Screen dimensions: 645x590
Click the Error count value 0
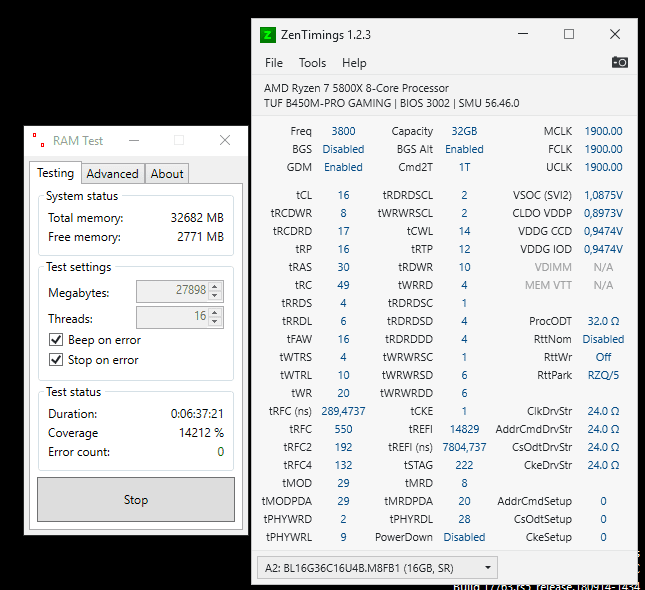[x=221, y=452]
